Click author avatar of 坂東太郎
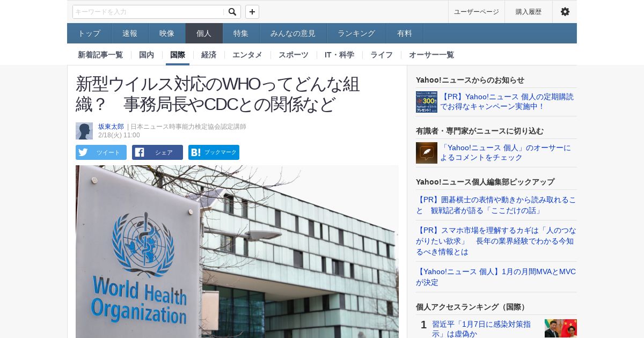644x338 pixels. 84,131
